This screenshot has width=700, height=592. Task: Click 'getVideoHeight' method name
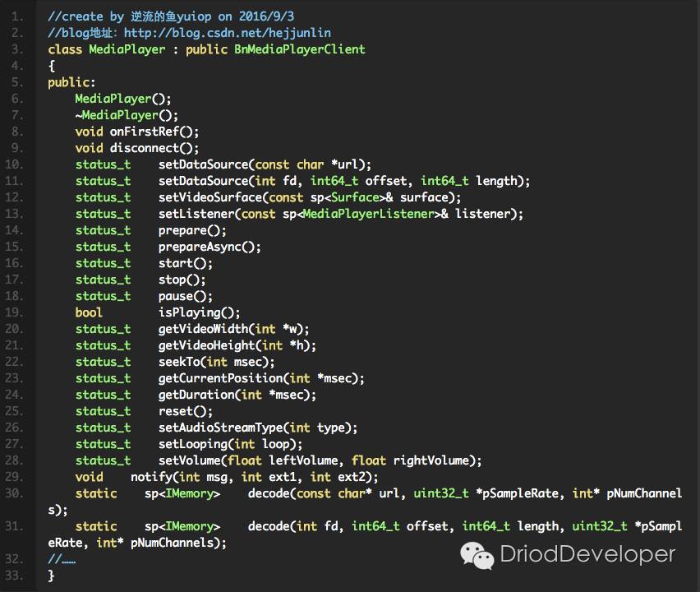pos(206,346)
